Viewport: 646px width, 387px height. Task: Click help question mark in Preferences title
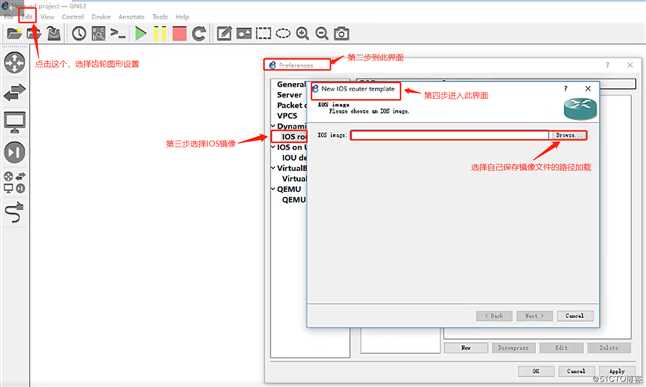pyautogui.click(x=607, y=65)
